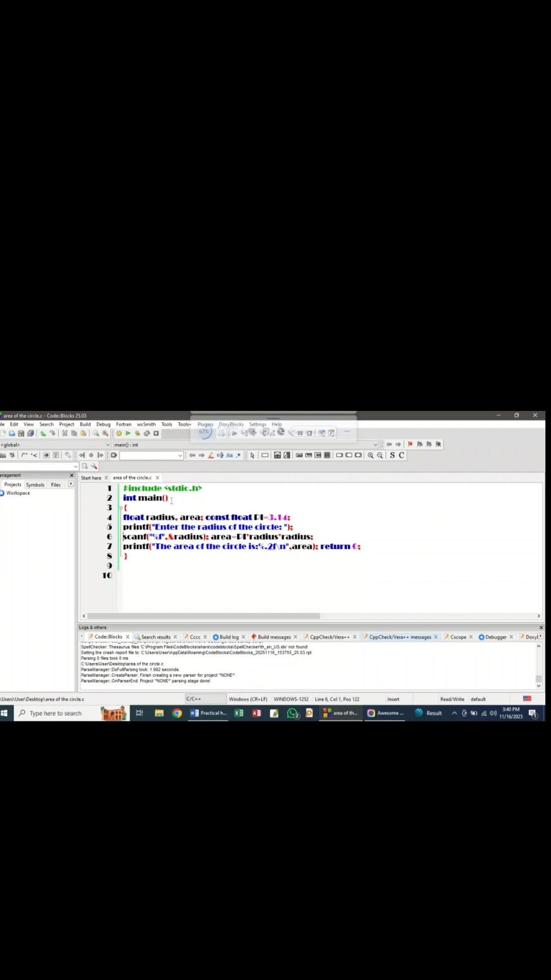
Task: Open the wxSmith menu
Action: coord(146,424)
